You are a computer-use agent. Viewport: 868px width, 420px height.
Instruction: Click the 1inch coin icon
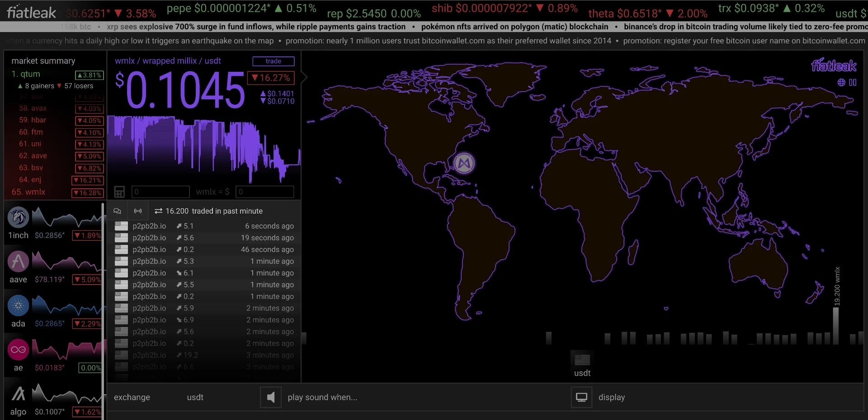point(18,217)
